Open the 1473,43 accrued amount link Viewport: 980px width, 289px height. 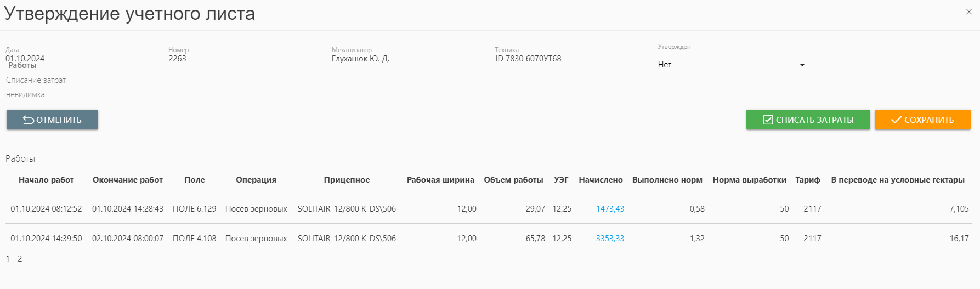pyautogui.click(x=610, y=209)
